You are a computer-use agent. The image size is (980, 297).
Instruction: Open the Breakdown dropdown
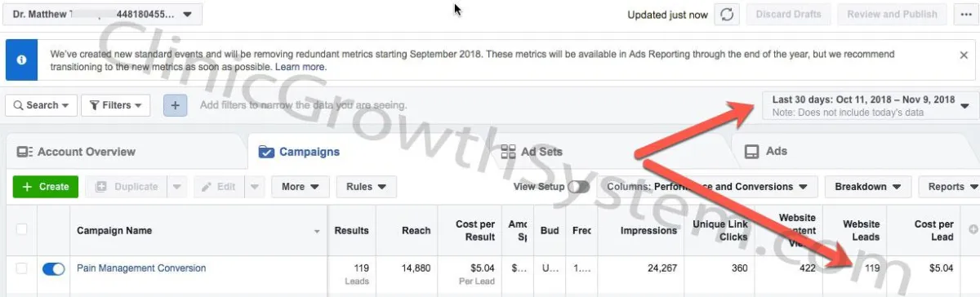(x=868, y=186)
